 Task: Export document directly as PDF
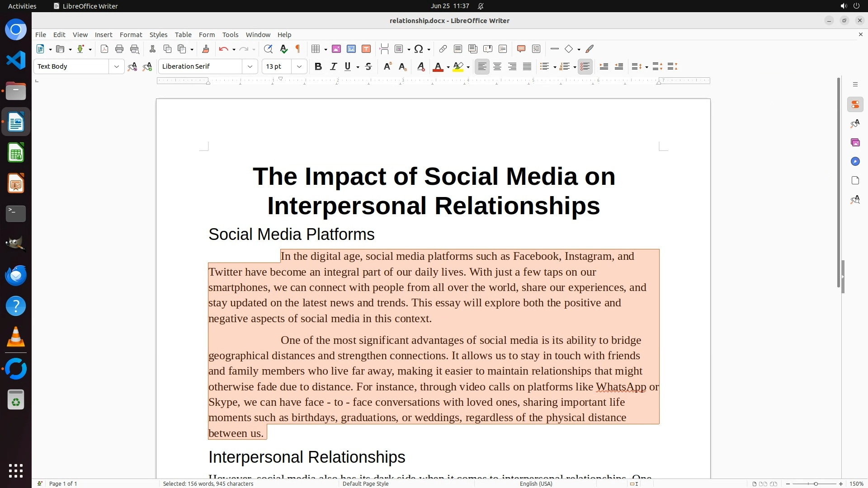pyautogui.click(x=104, y=49)
